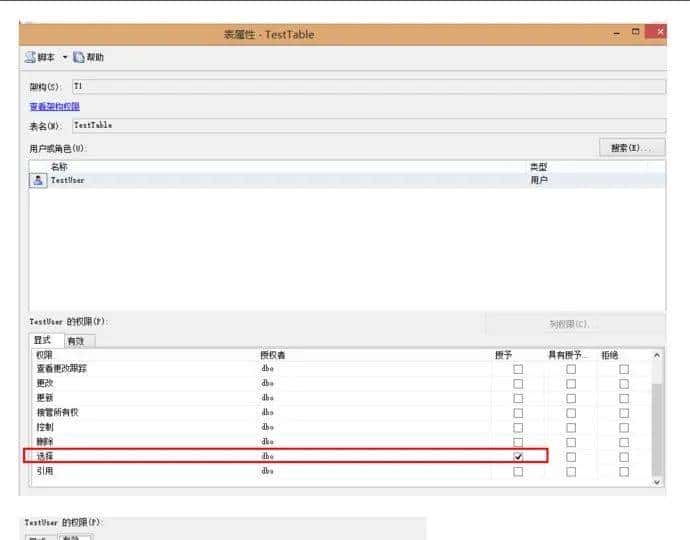Click dbo grantor in 选择 row

point(268,456)
